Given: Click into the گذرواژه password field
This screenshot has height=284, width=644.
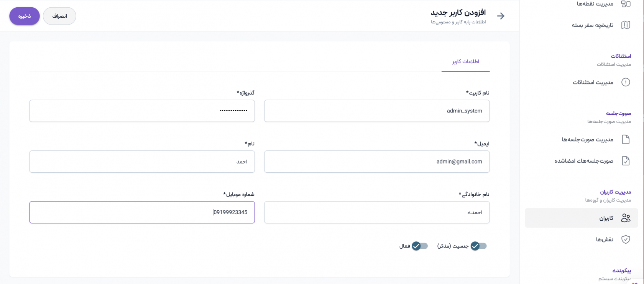Looking at the screenshot, I should pos(142,111).
